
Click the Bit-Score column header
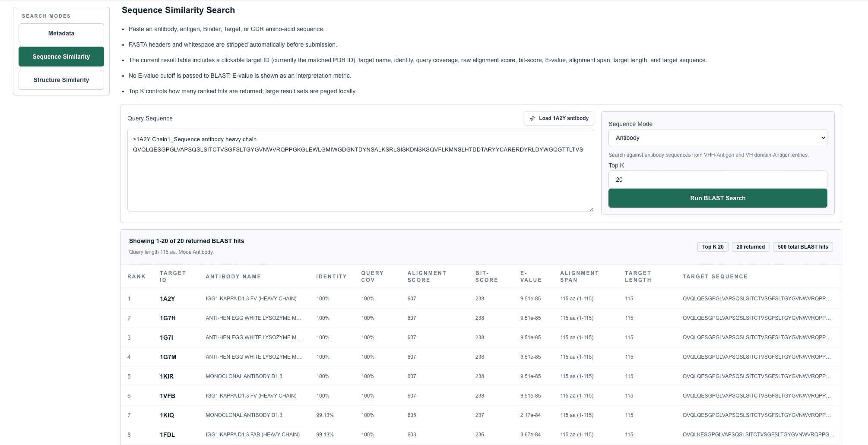487,277
